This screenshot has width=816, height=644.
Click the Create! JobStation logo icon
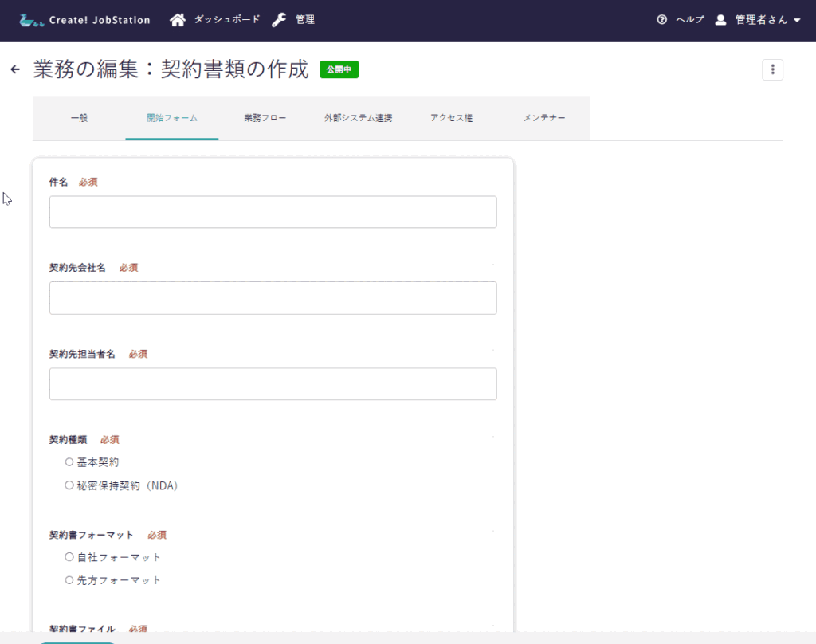pyautogui.click(x=32, y=20)
